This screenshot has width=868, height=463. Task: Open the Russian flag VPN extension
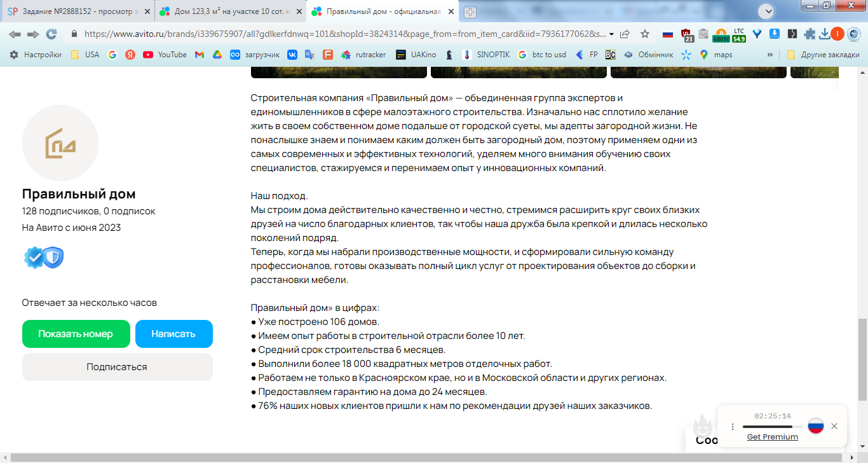[668, 34]
